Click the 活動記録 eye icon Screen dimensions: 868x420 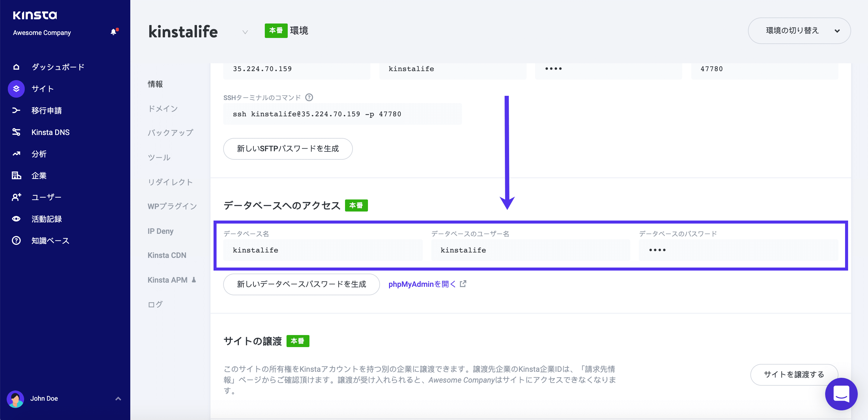coord(16,219)
